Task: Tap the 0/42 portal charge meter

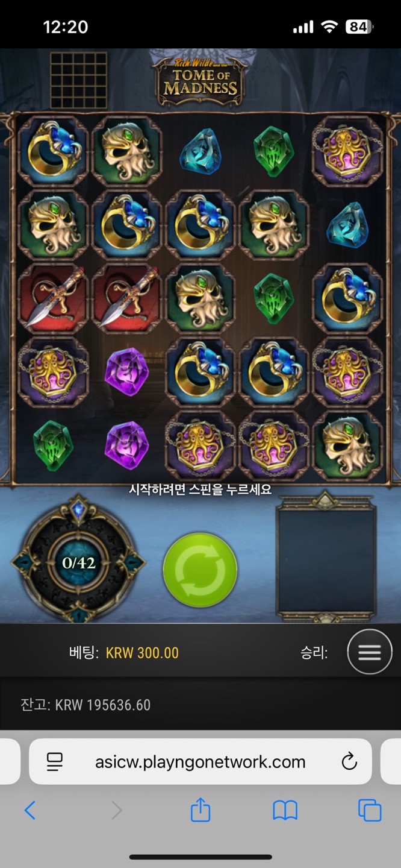Action: (x=79, y=562)
